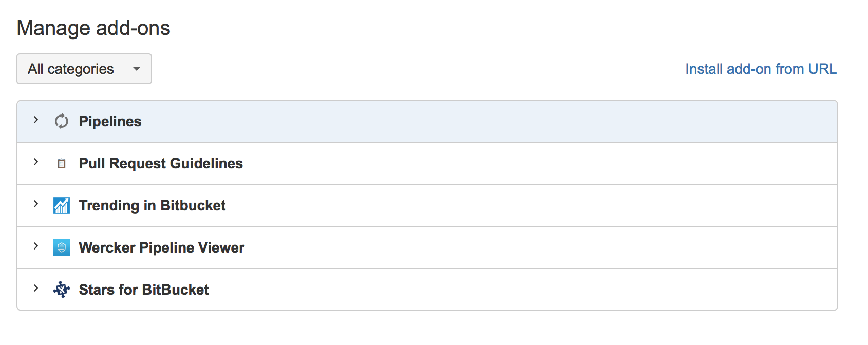Viewport: 868px width, 345px height.
Task: Select the Trending in Bitbucket title
Action: coord(152,206)
